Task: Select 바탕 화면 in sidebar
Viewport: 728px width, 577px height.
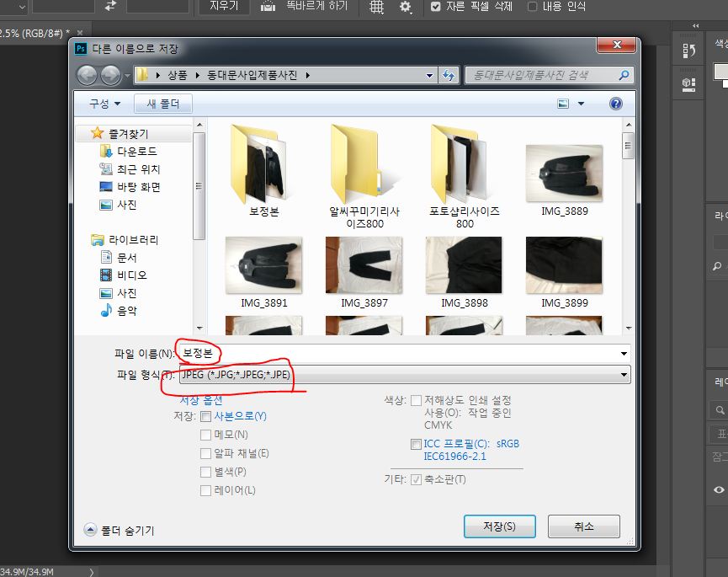Action: coord(130,187)
